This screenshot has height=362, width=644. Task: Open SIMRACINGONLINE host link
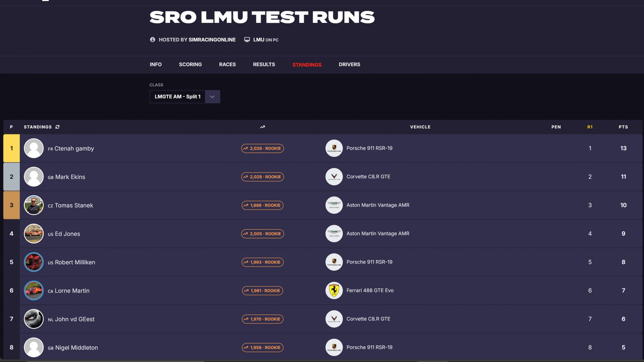pos(212,40)
